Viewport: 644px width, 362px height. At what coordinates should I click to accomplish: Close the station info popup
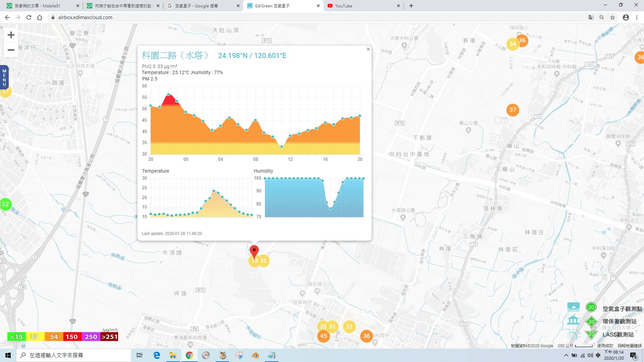(368, 49)
